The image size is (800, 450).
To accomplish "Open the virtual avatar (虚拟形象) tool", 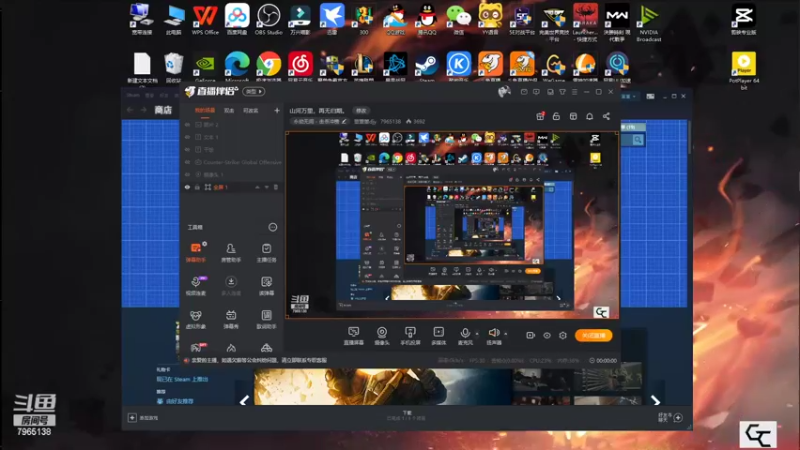I will pos(196,319).
